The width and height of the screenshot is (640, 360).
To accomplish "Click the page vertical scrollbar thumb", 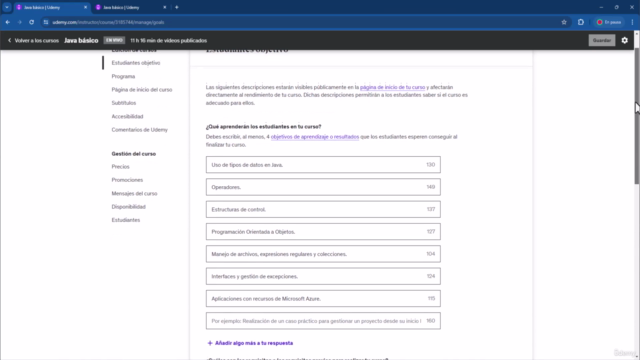I will pyautogui.click(x=636, y=116).
